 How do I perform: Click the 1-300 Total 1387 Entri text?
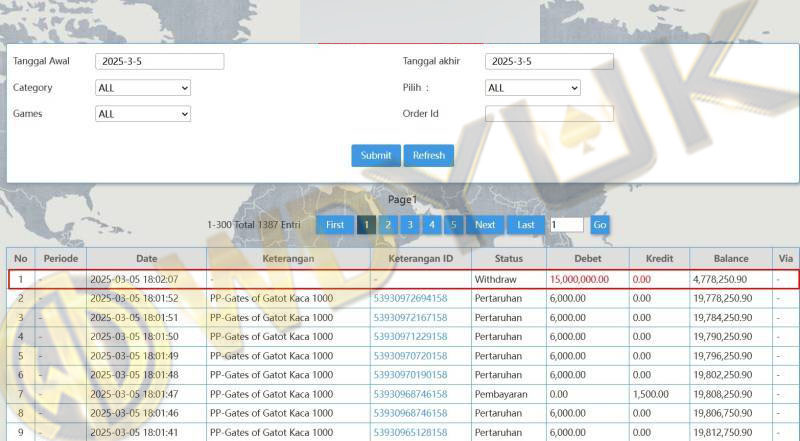[x=254, y=225]
